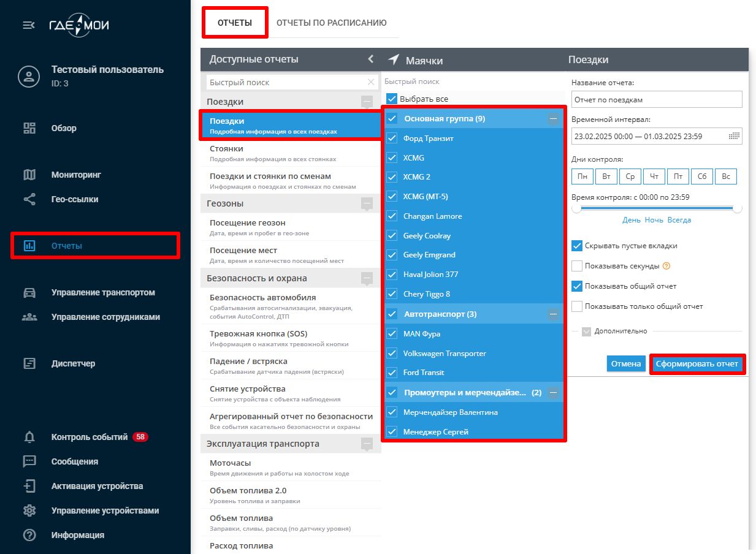The width and height of the screenshot is (756, 554).
Task: Switch to Отчеты по расписанию tab
Action: point(331,23)
